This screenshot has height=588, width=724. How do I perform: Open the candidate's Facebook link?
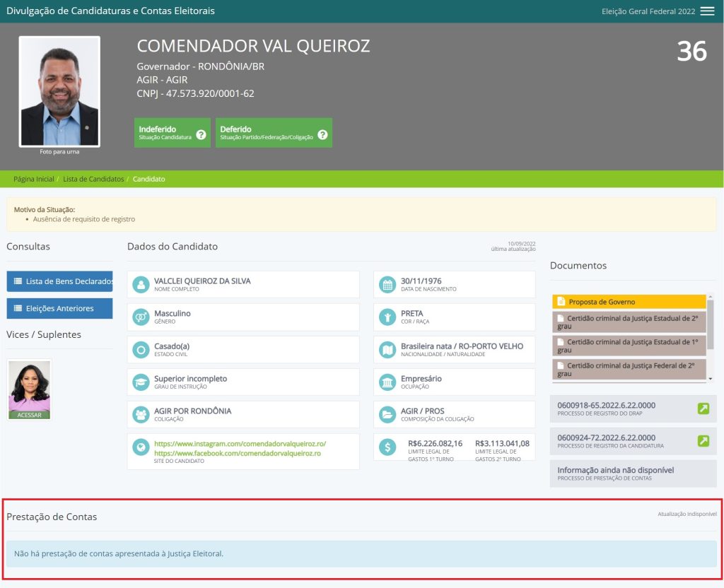tap(237, 453)
